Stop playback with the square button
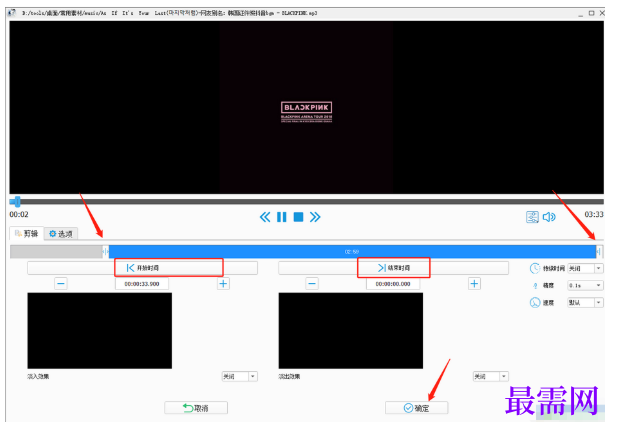Screen dimensions: 617x432 [299, 217]
